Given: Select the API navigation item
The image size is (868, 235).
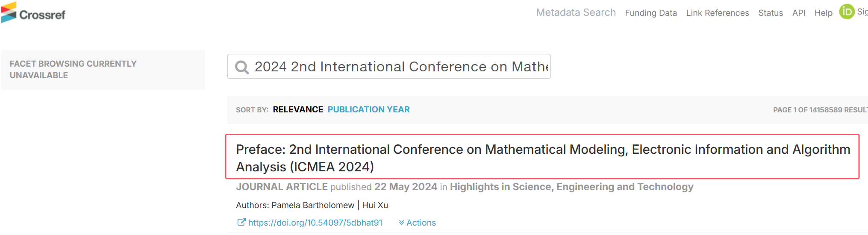Looking at the screenshot, I should (798, 13).
